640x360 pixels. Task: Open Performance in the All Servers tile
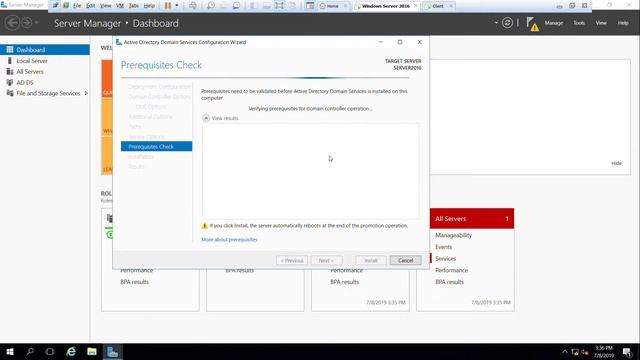[x=451, y=270]
